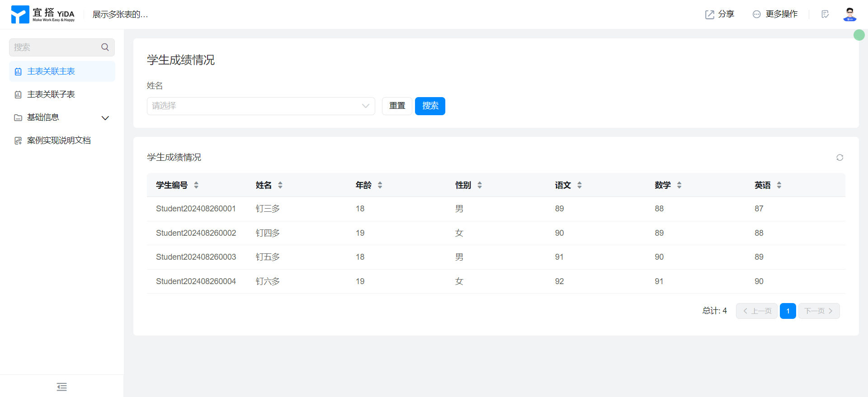
Task: Click the share icon in header
Action: (x=710, y=14)
